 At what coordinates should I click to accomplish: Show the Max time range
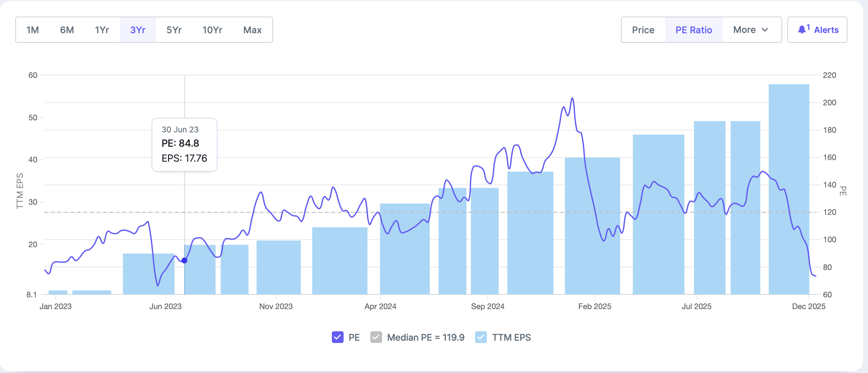coord(252,30)
